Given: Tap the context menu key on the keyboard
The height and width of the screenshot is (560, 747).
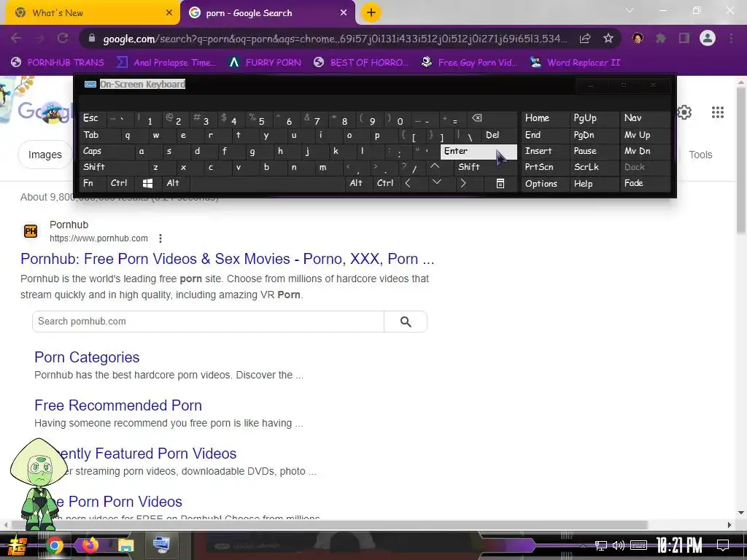Looking at the screenshot, I should (x=500, y=183).
